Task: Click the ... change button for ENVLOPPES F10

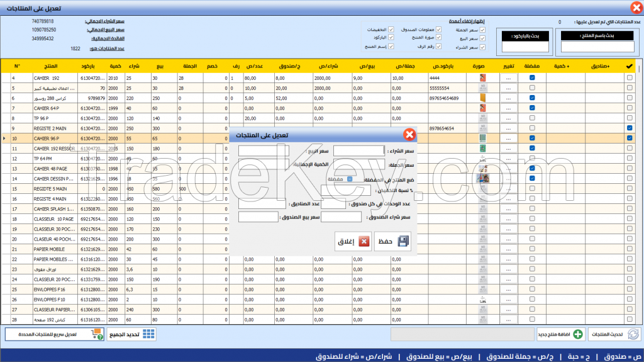Action: (508, 300)
